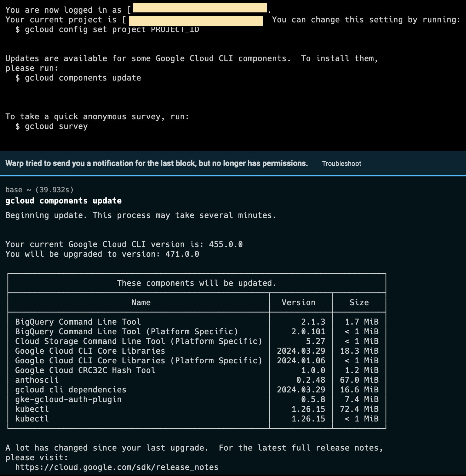466x476 pixels.
Task: Click 'These components will be updated.' table title
Action: (197, 283)
